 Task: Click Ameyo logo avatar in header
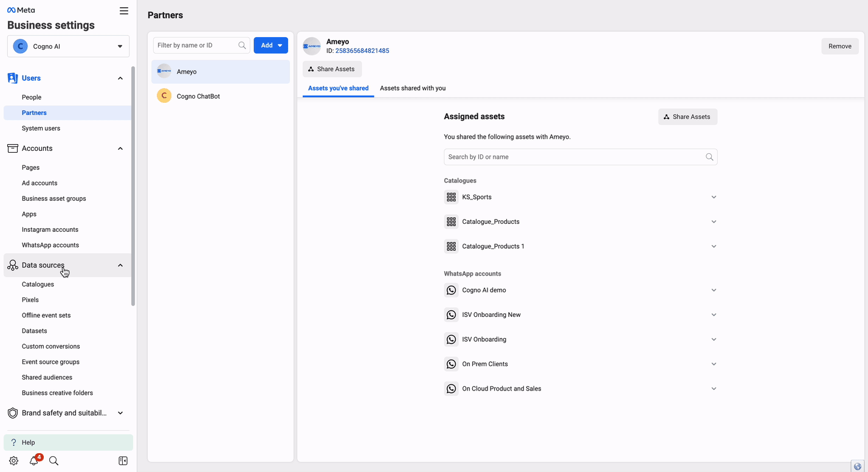[x=312, y=46]
